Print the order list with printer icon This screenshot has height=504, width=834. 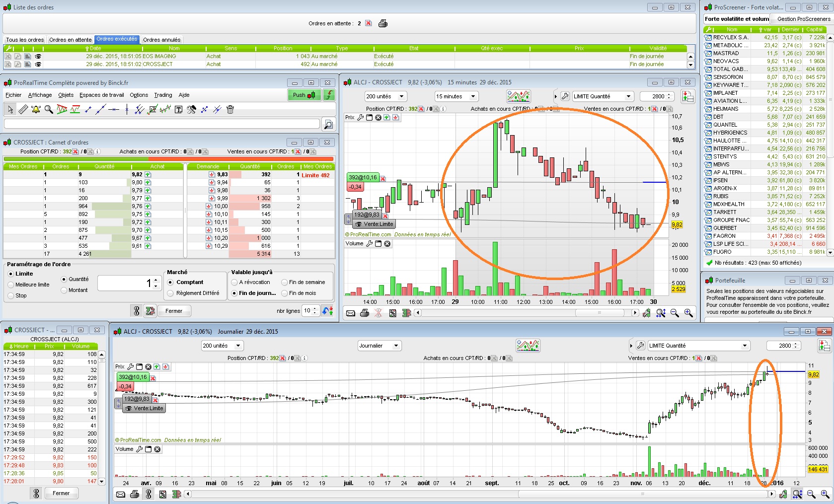[x=383, y=23]
